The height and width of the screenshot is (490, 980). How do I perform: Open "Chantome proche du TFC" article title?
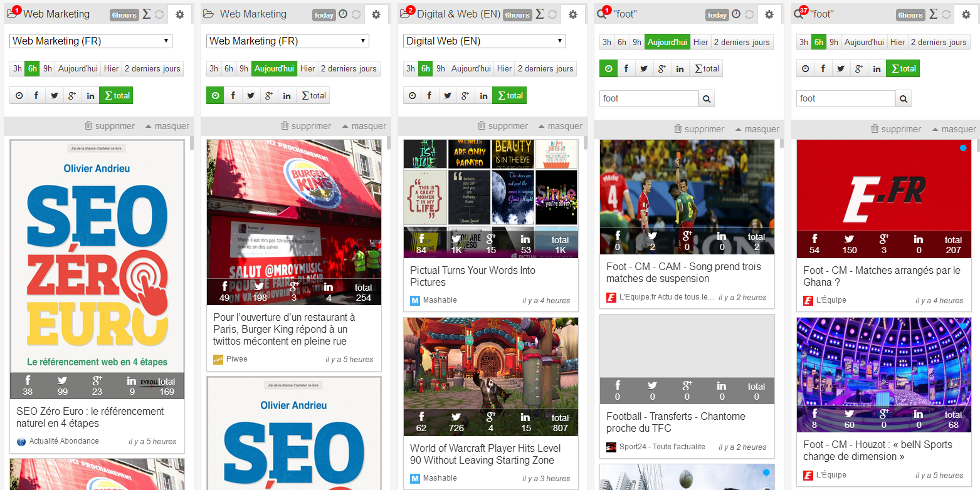click(676, 422)
